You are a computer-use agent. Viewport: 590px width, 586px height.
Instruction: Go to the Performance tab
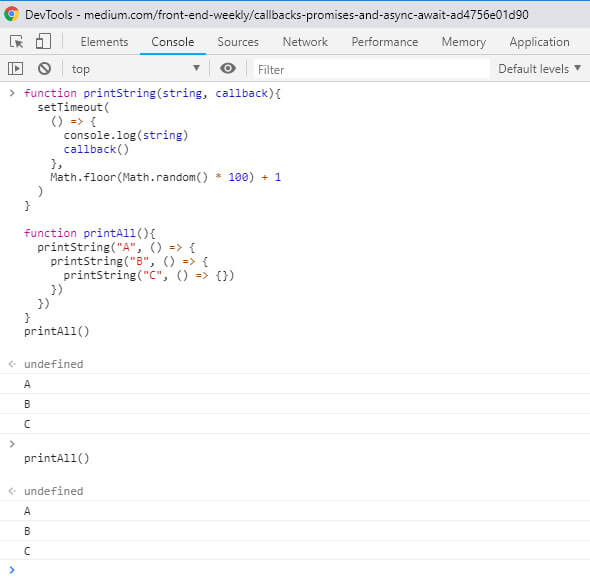pos(385,42)
